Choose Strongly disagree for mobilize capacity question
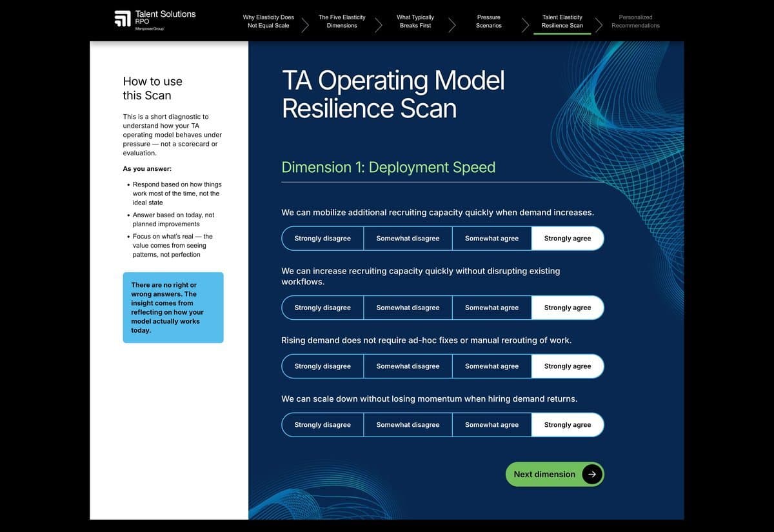 click(322, 239)
